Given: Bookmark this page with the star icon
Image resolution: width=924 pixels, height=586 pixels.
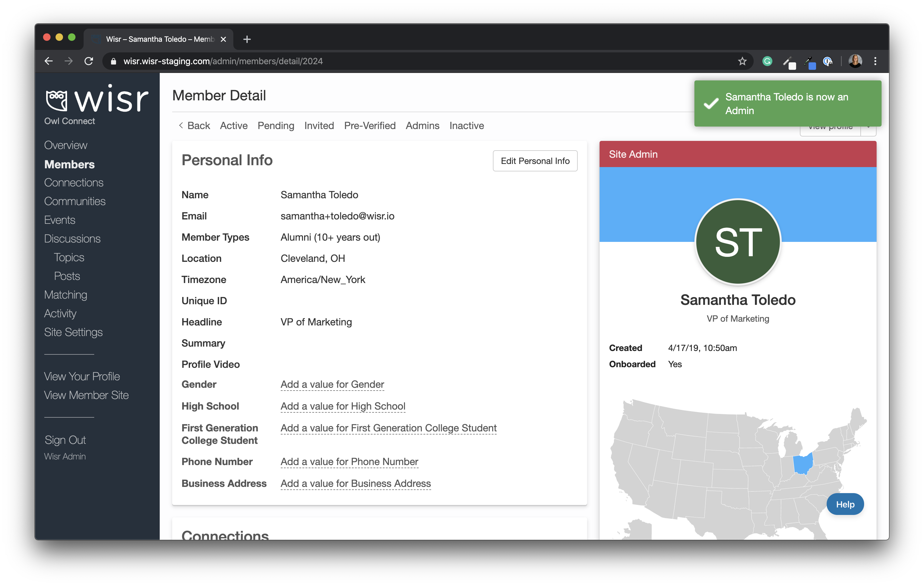Looking at the screenshot, I should (x=742, y=61).
